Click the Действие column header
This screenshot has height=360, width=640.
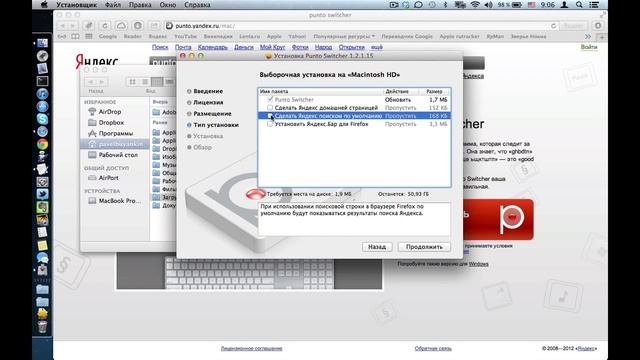401,91
